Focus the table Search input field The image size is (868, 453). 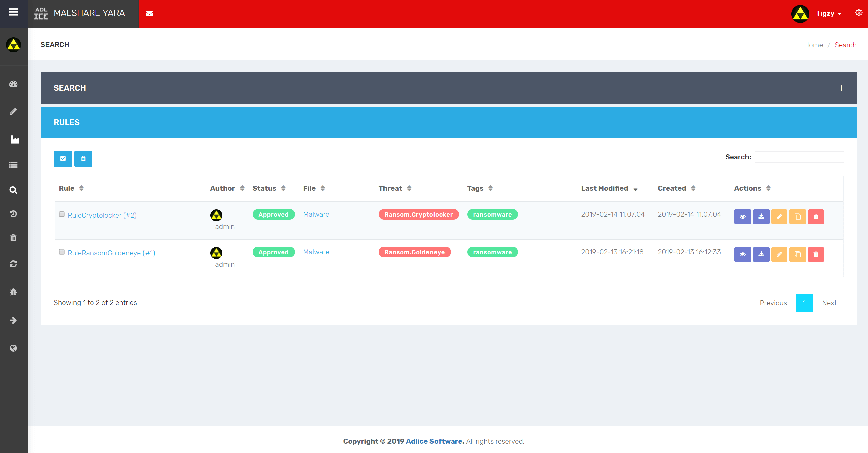(x=799, y=157)
